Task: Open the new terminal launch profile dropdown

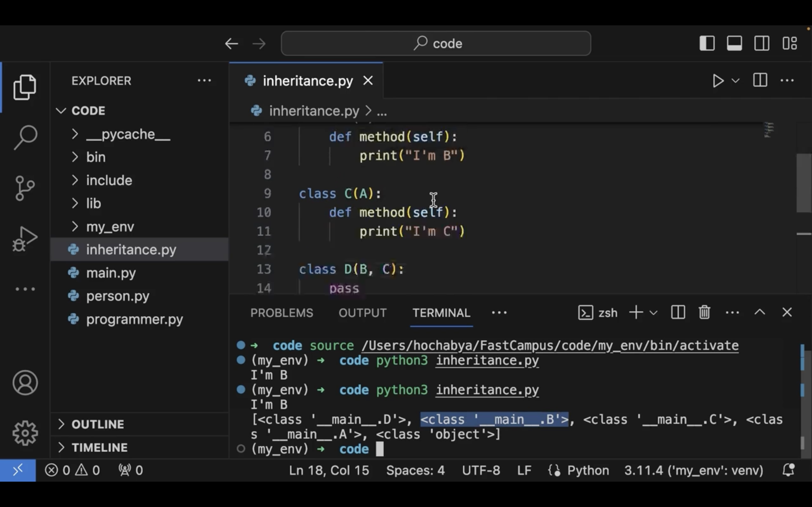Action: 653,313
